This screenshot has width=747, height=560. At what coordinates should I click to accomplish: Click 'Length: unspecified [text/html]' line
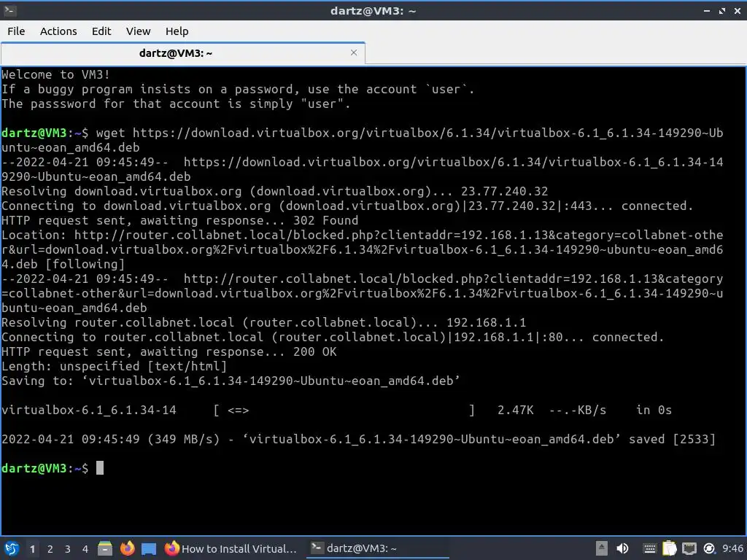(x=114, y=366)
